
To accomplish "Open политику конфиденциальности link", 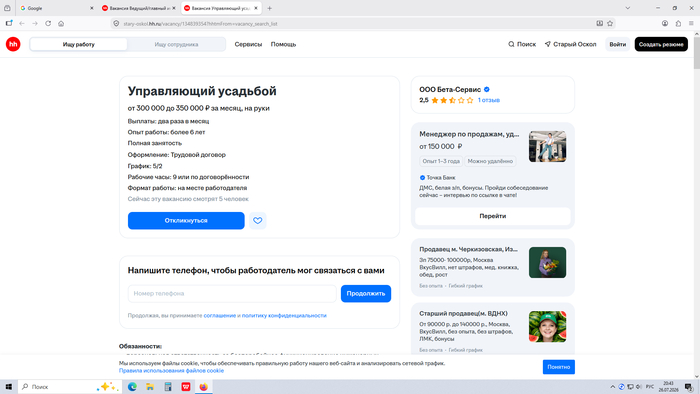I will click(x=284, y=315).
